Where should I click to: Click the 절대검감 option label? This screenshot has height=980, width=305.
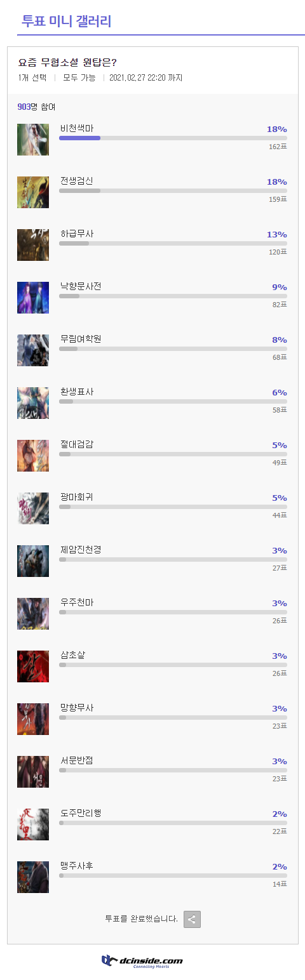click(77, 444)
